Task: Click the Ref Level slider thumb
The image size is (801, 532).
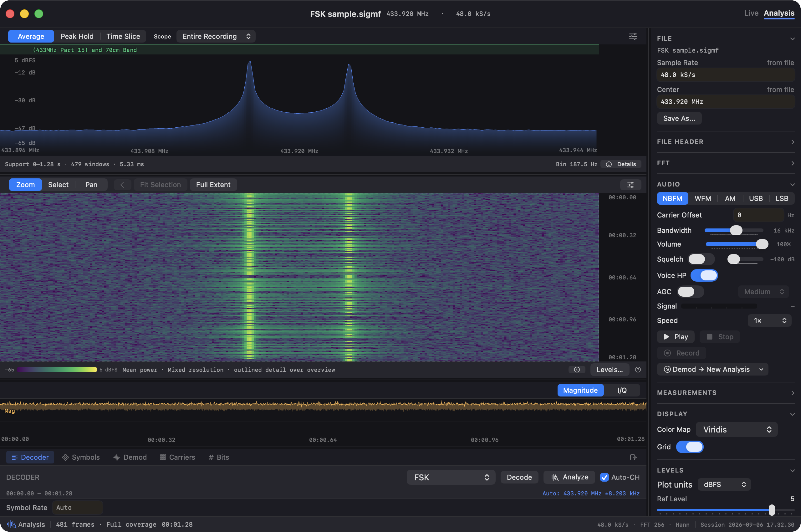Action: pyautogui.click(x=772, y=510)
